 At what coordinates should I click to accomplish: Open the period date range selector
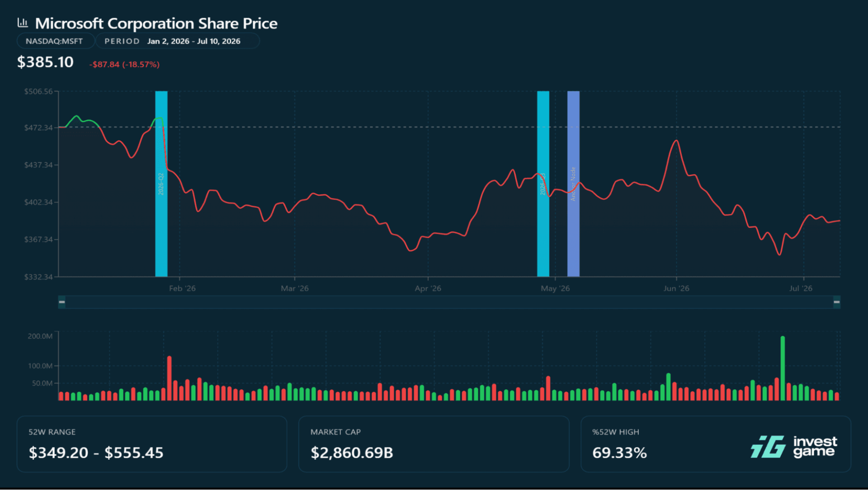[178, 41]
